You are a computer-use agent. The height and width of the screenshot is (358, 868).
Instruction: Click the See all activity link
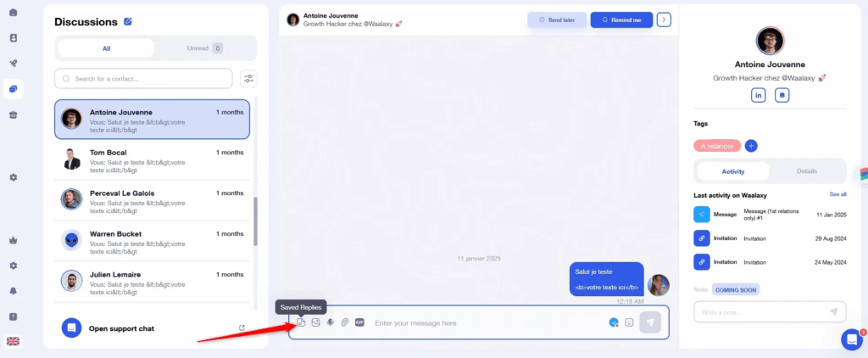[837, 194]
